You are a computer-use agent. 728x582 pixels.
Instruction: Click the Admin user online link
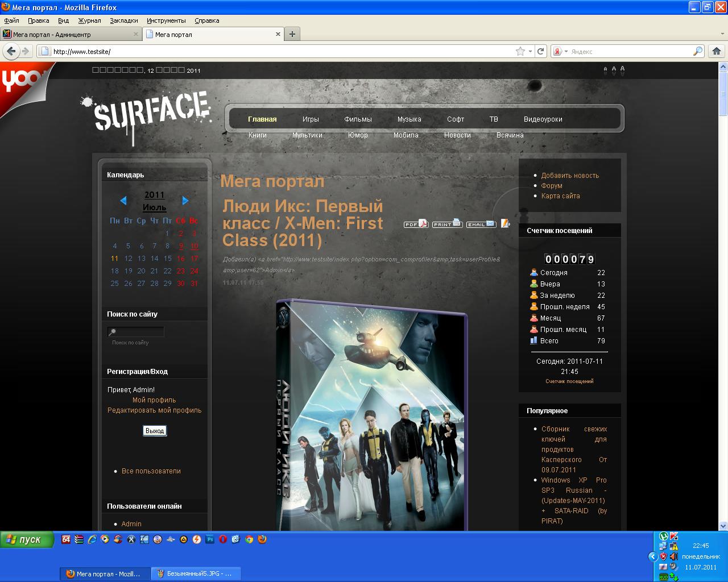click(x=131, y=524)
